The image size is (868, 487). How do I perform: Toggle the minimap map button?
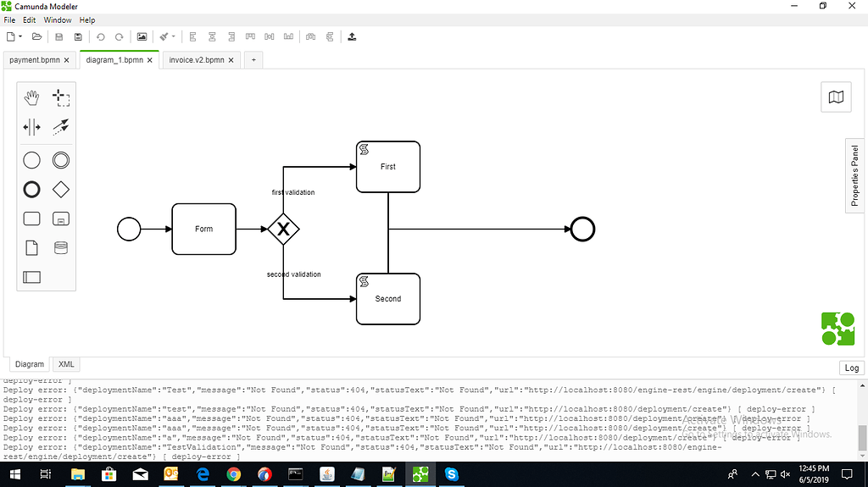[x=836, y=97]
